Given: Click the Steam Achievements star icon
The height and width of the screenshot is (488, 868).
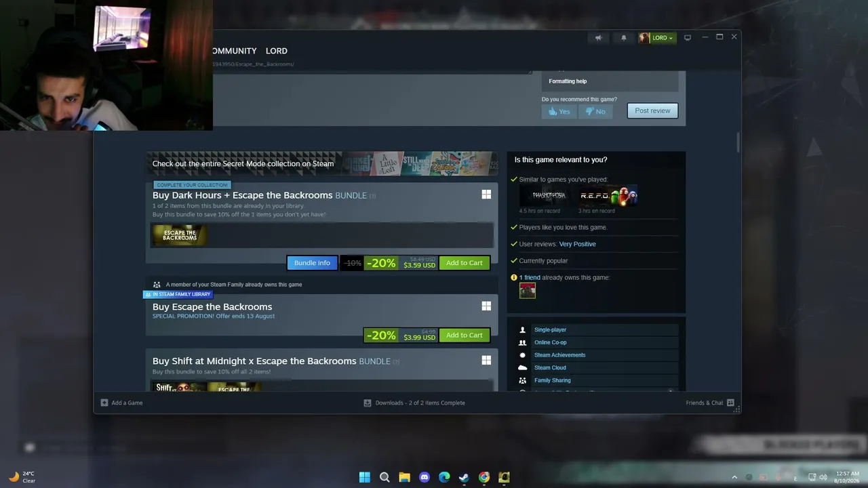Looking at the screenshot, I should tap(522, 355).
